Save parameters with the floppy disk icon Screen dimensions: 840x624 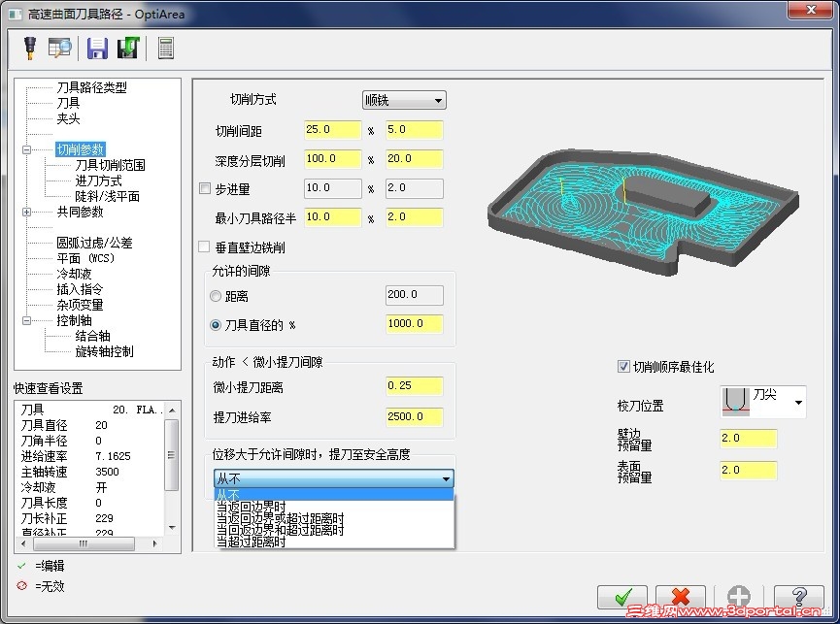tap(97, 49)
